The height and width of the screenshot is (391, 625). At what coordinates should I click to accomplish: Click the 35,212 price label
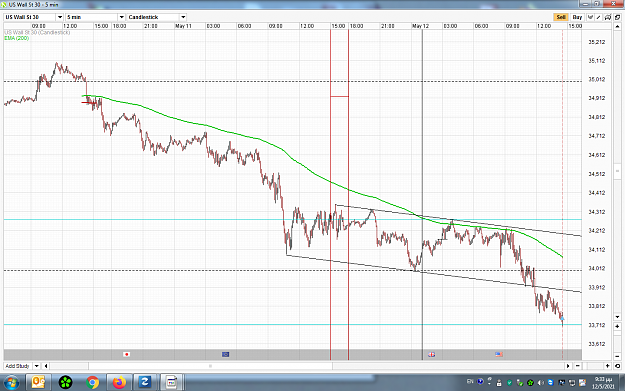597,42
